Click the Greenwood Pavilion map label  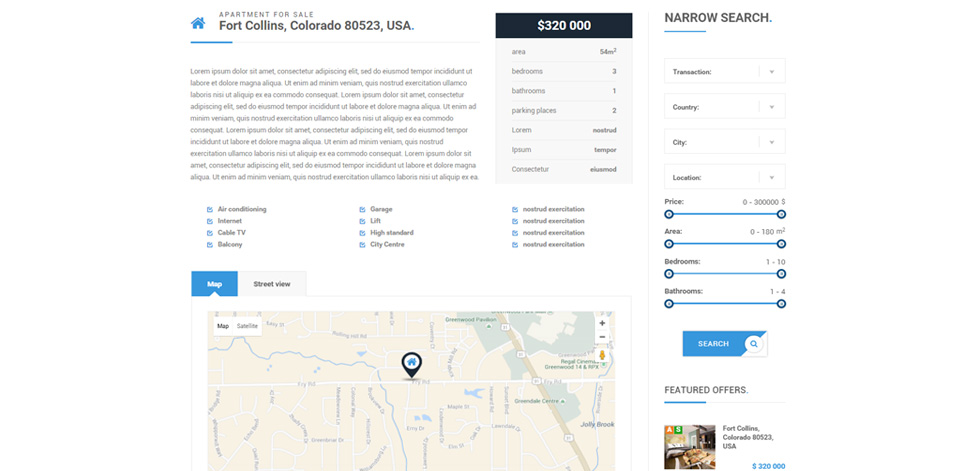469,319
